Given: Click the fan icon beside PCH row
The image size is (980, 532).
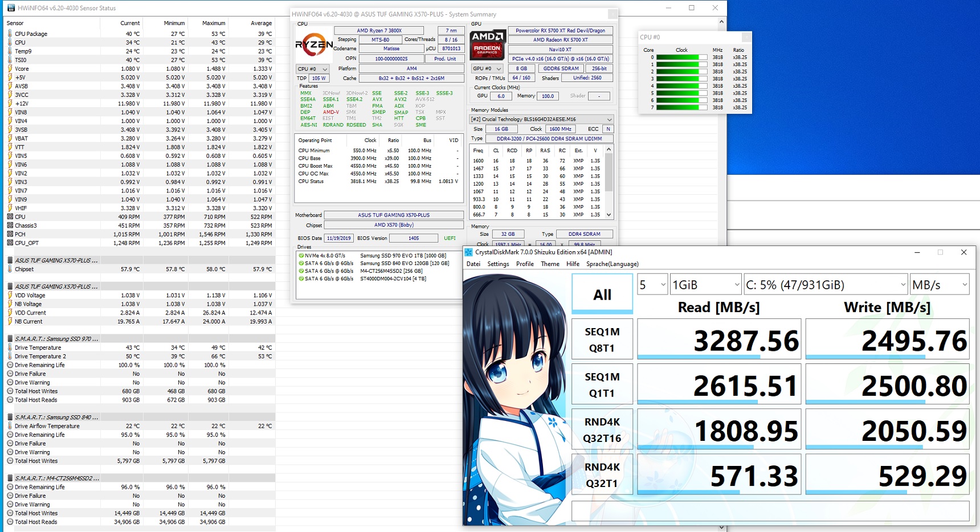Looking at the screenshot, I should 10,234.
